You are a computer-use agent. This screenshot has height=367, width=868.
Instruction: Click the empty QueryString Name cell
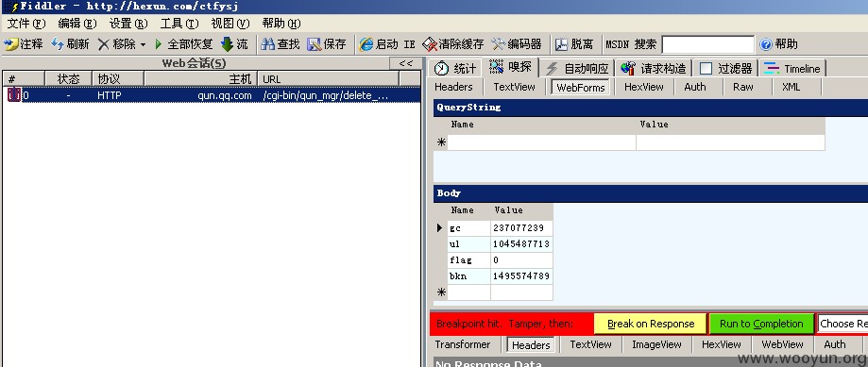(541, 142)
